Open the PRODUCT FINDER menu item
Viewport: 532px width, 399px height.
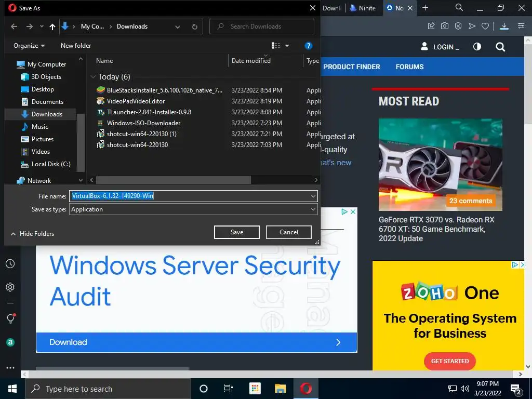pos(352,67)
